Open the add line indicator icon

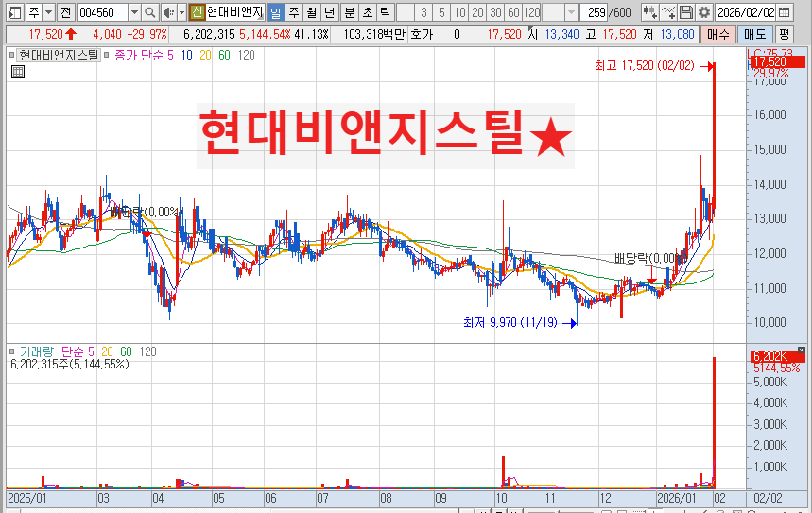pos(668,12)
